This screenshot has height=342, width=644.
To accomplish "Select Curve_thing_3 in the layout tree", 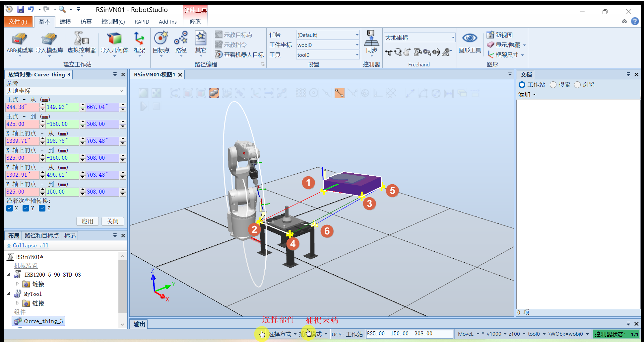I will point(38,321).
